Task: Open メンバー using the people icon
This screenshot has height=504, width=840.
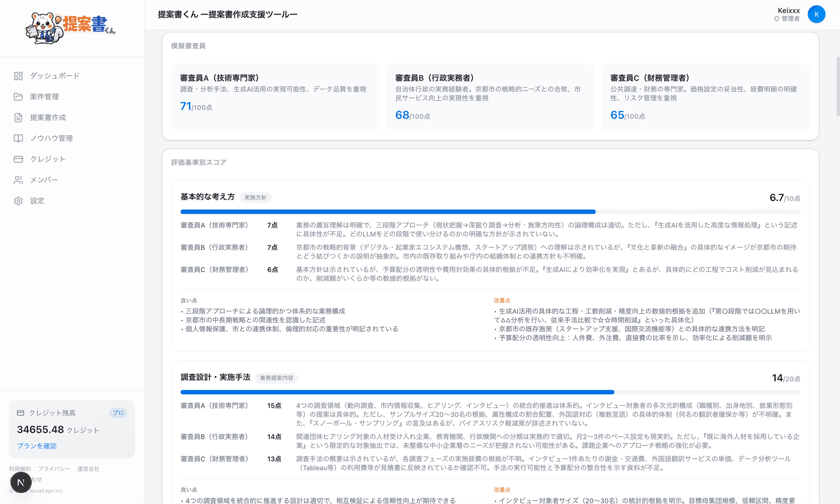Action: (18, 180)
